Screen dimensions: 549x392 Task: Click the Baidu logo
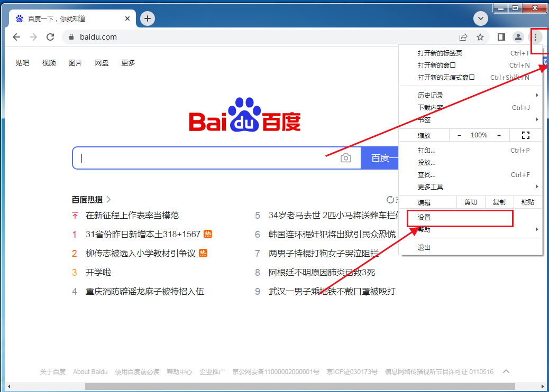pos(245,115)
